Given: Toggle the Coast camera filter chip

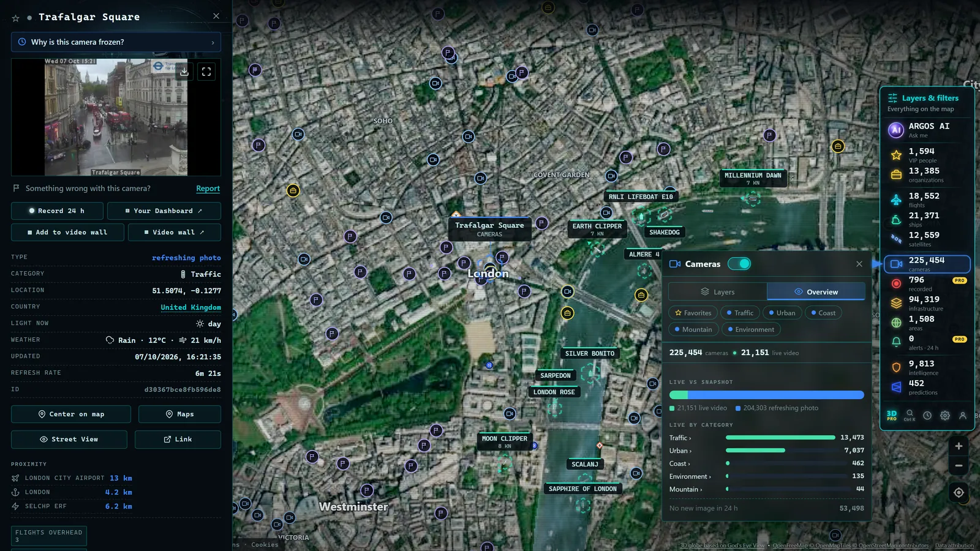Looking at the screenshot, I should point(823,313).
